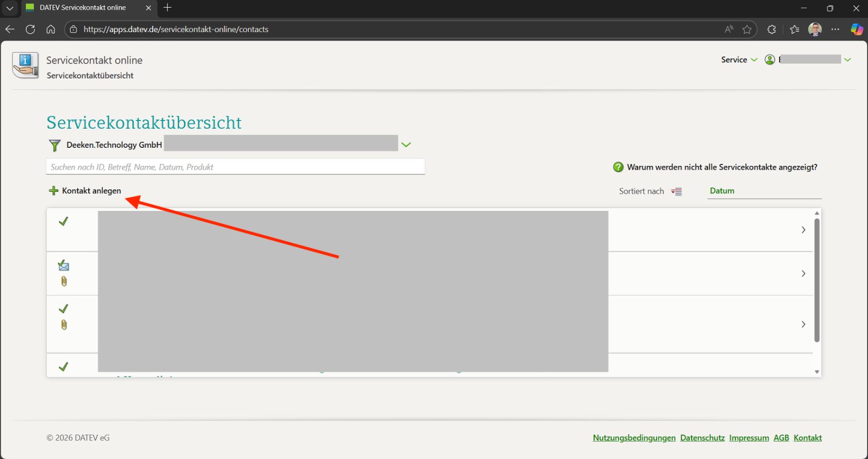Image resolution: width=868 pixels, height=459 pixels.
Task: Open the Nutzungsbedingungen footer link
Action: (x=634, y=438)
